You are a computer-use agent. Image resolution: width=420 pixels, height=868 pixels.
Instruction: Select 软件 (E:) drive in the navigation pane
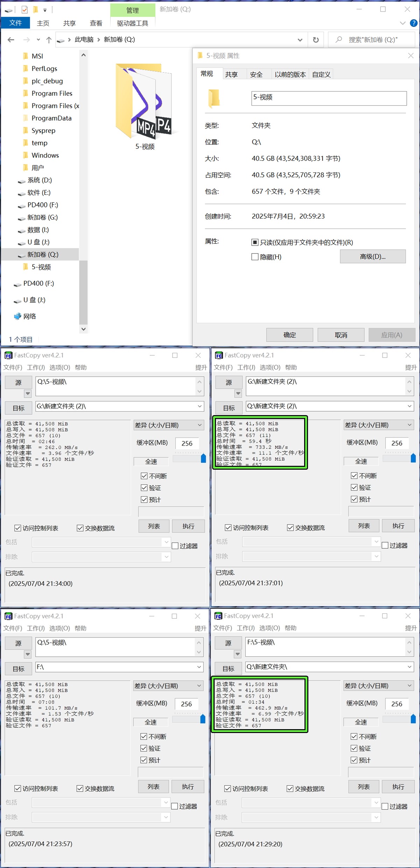pos(38,193)
